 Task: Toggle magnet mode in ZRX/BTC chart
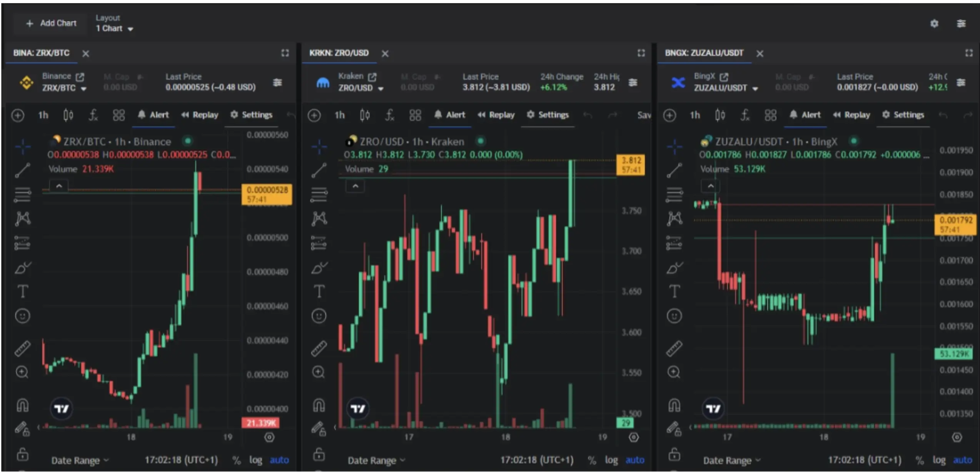(x=23, y=405)
